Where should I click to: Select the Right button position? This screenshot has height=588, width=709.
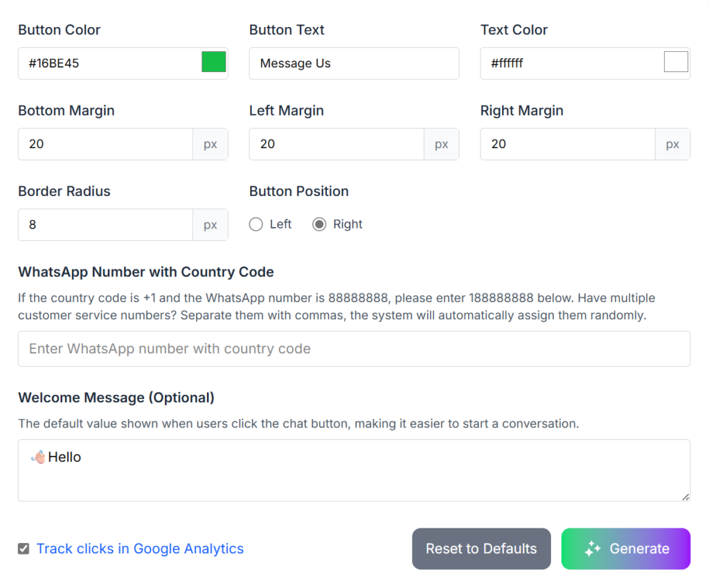pyautogui.click(x=318, y=224)
